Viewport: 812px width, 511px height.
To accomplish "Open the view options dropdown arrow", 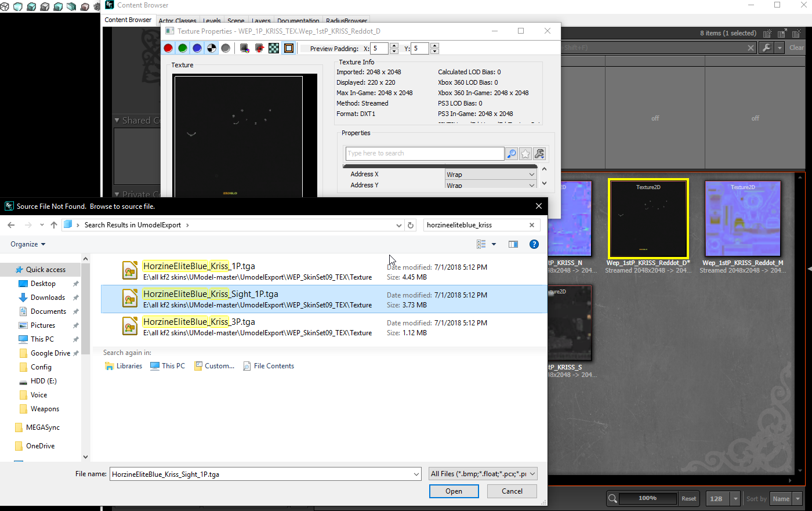I will tap(494, 244).
